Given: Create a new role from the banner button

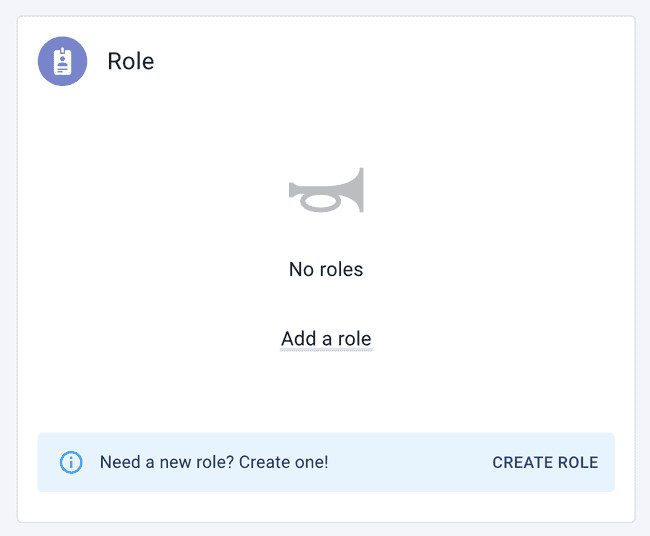Looking at the screenshot, I should pyautogui.click(x=545, y=462).
